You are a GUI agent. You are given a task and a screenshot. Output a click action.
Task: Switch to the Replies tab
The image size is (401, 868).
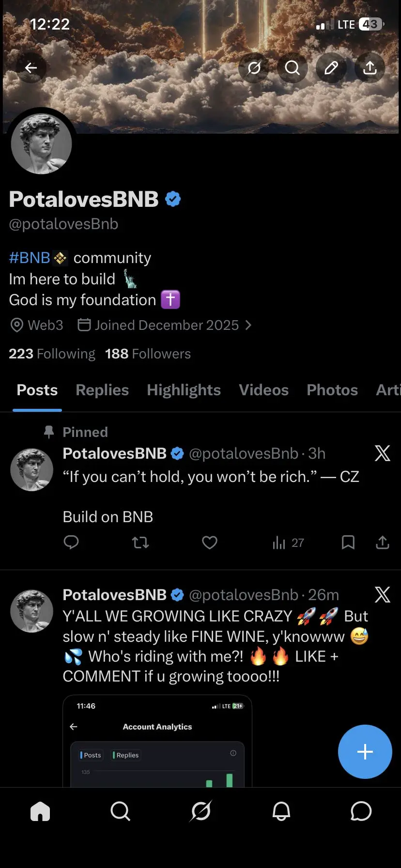click(x=102, y=390)
